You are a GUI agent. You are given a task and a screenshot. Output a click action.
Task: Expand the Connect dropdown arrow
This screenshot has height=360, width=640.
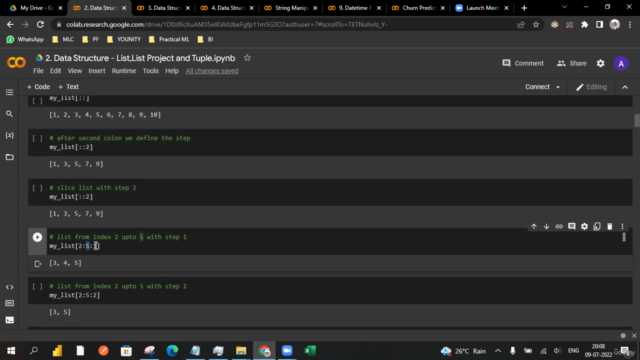558,87
